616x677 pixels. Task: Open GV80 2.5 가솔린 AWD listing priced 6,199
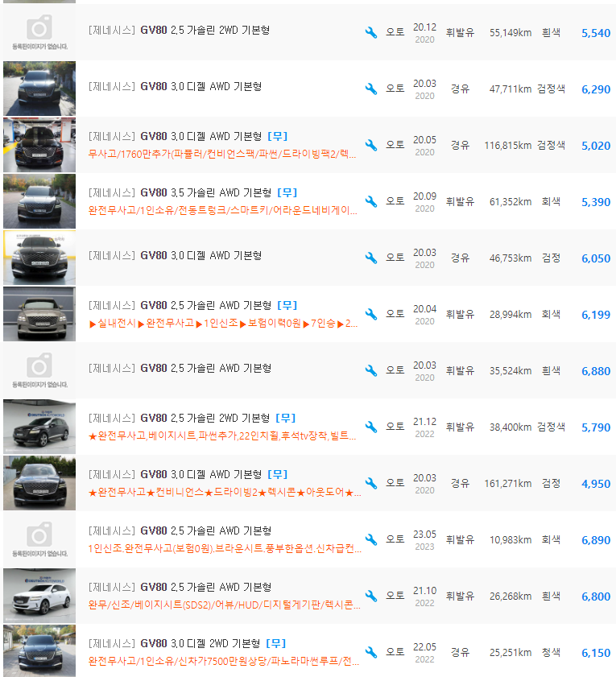(180, 305)
